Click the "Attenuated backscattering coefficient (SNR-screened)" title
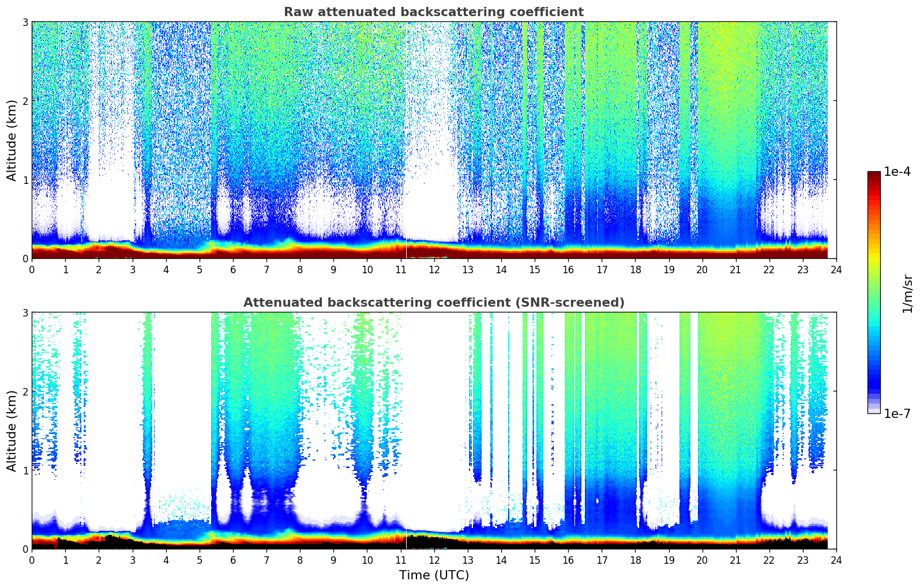 pyautogui.click(x=434, y=303)
